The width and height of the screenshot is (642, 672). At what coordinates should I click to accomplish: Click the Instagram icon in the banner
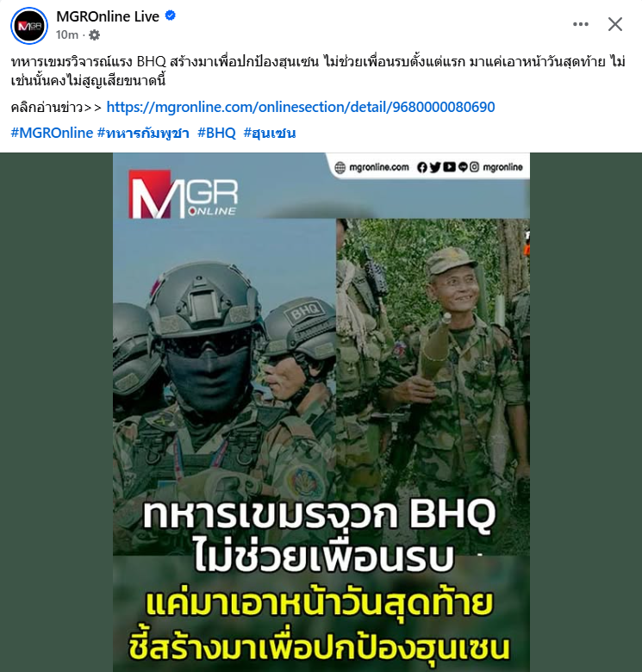[x=474, y=167]
